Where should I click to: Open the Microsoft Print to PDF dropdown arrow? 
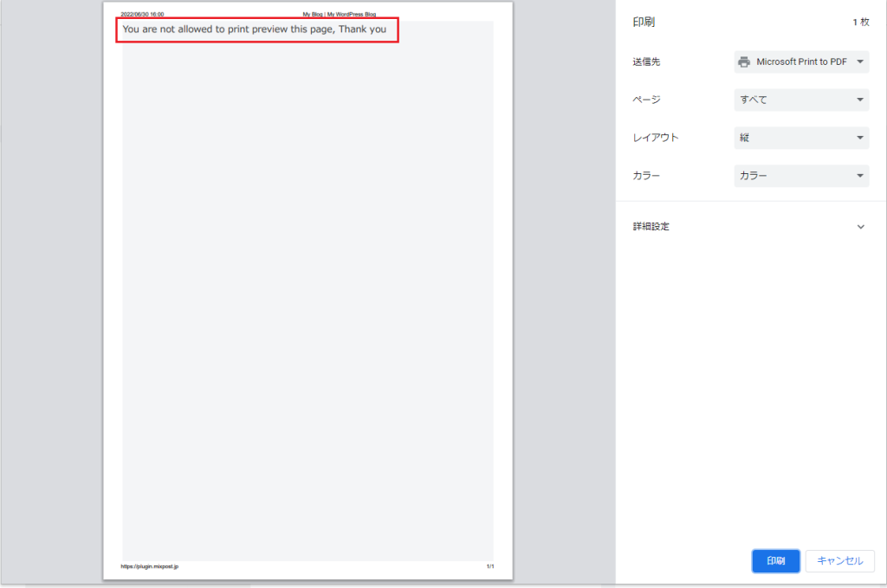[x=860, y=61]
